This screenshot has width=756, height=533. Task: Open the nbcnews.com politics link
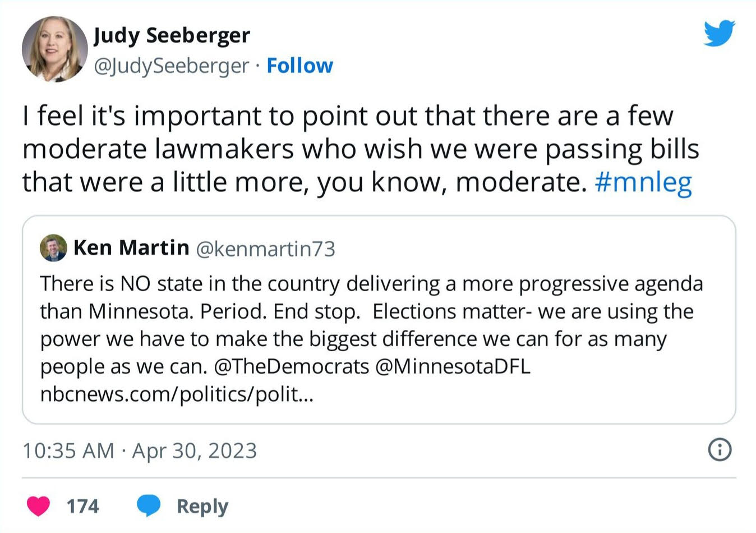177,394
